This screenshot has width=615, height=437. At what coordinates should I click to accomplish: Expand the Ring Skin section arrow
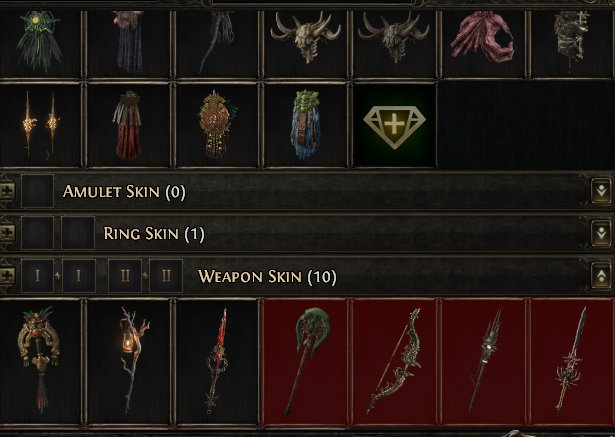pos(601,233)
